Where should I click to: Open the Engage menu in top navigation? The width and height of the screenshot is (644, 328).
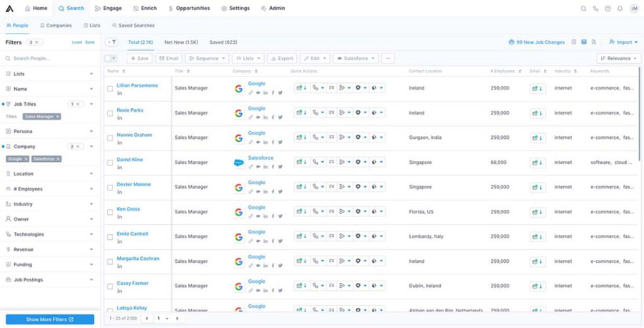(108, 9)
